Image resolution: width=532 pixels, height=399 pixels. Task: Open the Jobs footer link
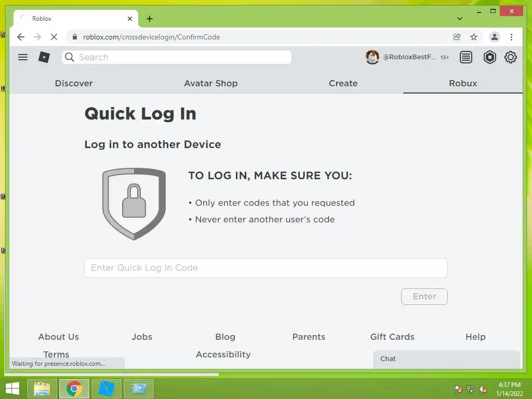pos(142,337)
